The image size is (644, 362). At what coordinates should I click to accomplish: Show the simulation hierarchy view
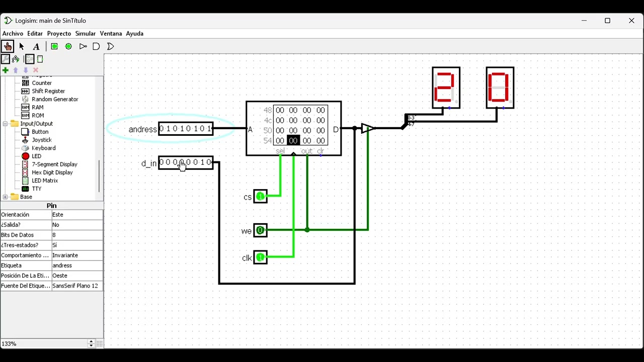[16, 59]
